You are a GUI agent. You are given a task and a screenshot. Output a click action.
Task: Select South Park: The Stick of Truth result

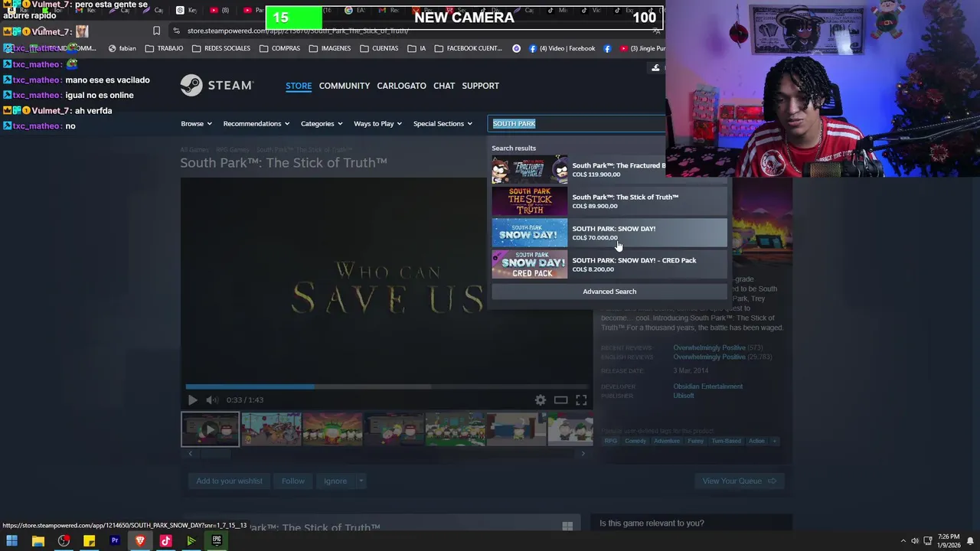click(609, 201)
